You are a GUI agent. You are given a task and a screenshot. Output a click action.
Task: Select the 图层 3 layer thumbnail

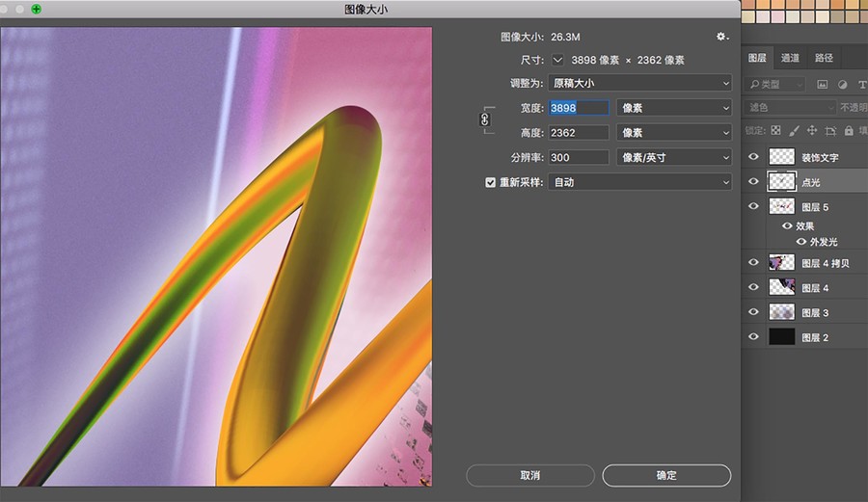[x=781, y=312]
